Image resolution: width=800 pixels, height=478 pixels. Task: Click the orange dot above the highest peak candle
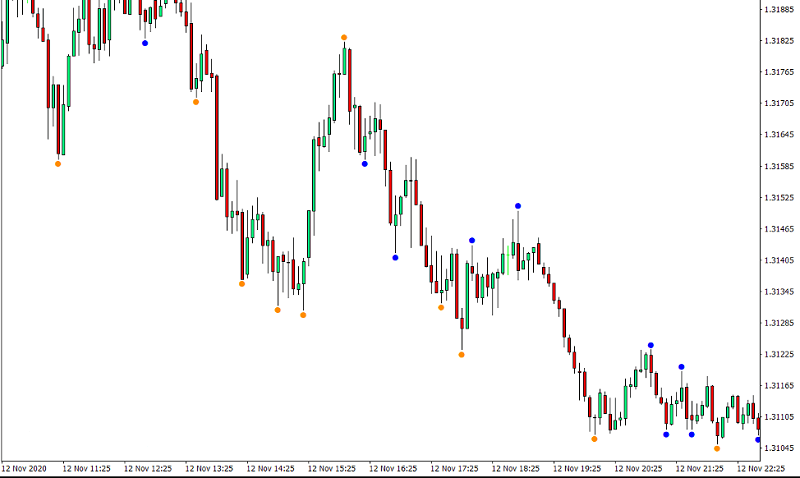[x=344, y=37]
